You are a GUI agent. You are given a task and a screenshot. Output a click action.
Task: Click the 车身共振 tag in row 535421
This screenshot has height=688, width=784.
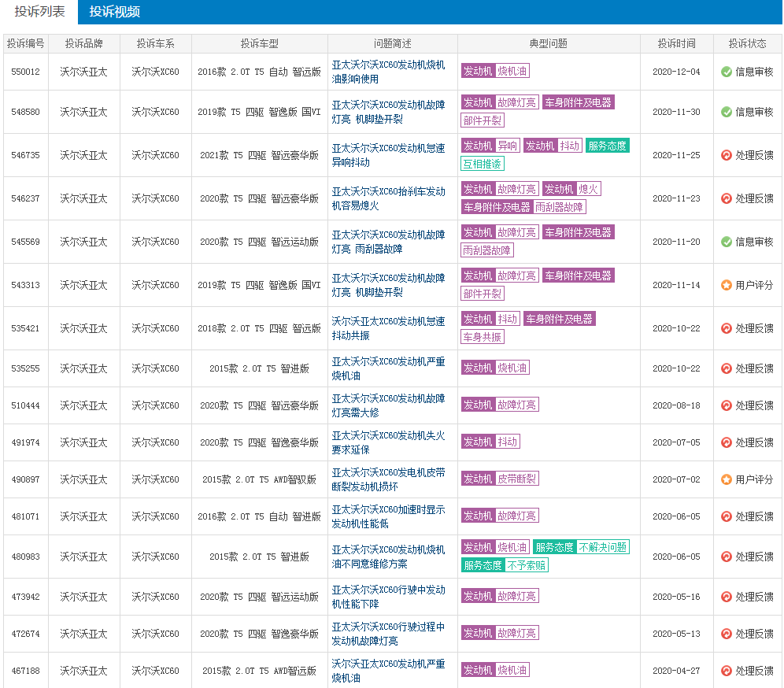pyautogui.click(x=482, y=337)
